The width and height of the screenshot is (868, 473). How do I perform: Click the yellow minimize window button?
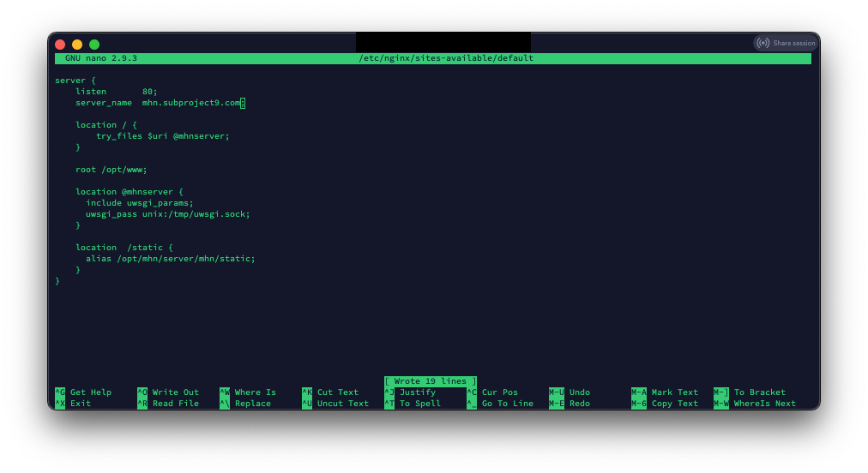[x=77, y=45]
